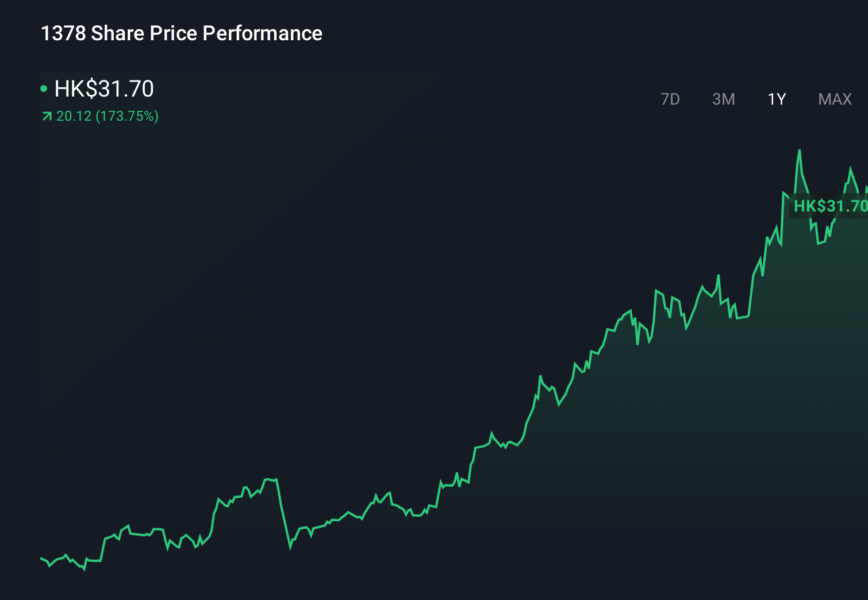Click the green price line at its lowest dip
The image size is (868, 600).
click(x=85, y=571)
